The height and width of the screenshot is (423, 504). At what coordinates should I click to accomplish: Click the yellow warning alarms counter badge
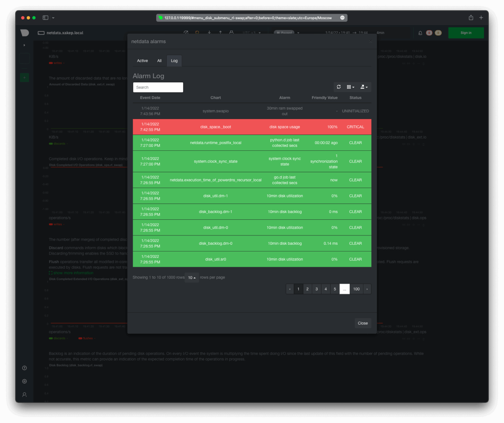[438, 33]
